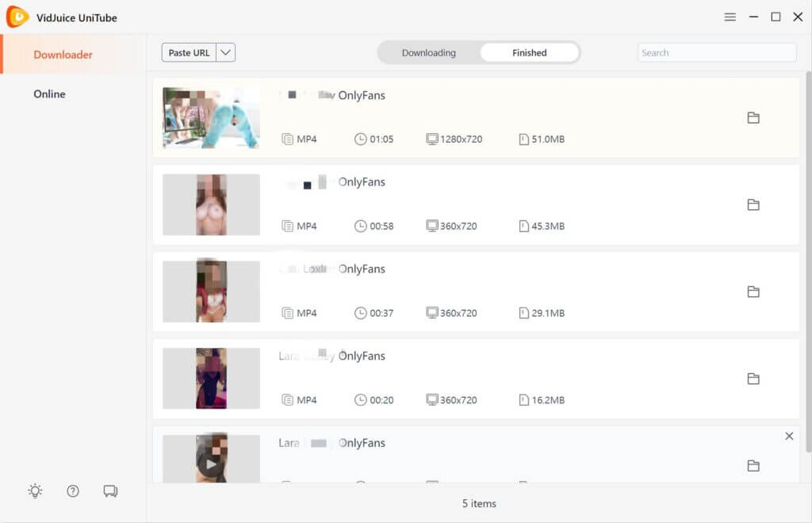Click the clock icon beside 00:58

coord(361,226)
